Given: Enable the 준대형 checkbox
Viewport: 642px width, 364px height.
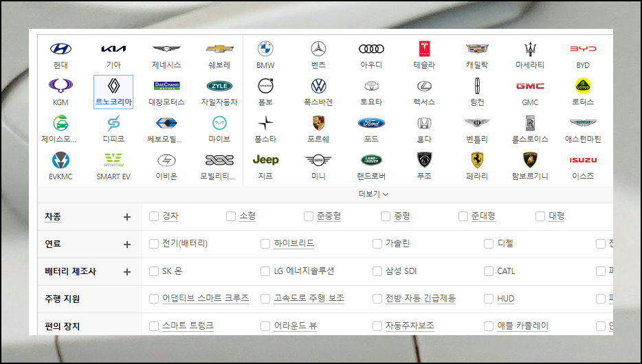Looking at the screenshot, I should [x=463, y=216].
